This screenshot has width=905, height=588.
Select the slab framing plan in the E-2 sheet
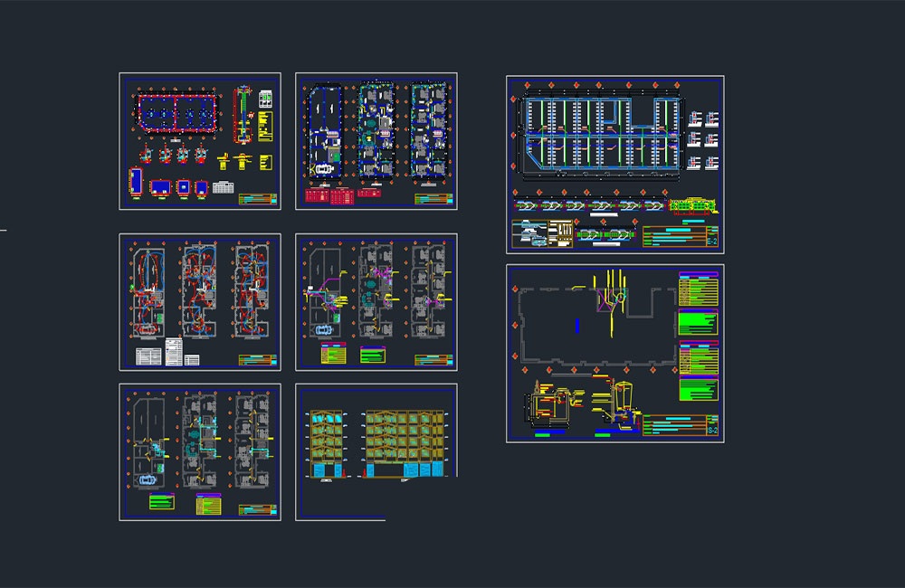click(x=602, y=133)
